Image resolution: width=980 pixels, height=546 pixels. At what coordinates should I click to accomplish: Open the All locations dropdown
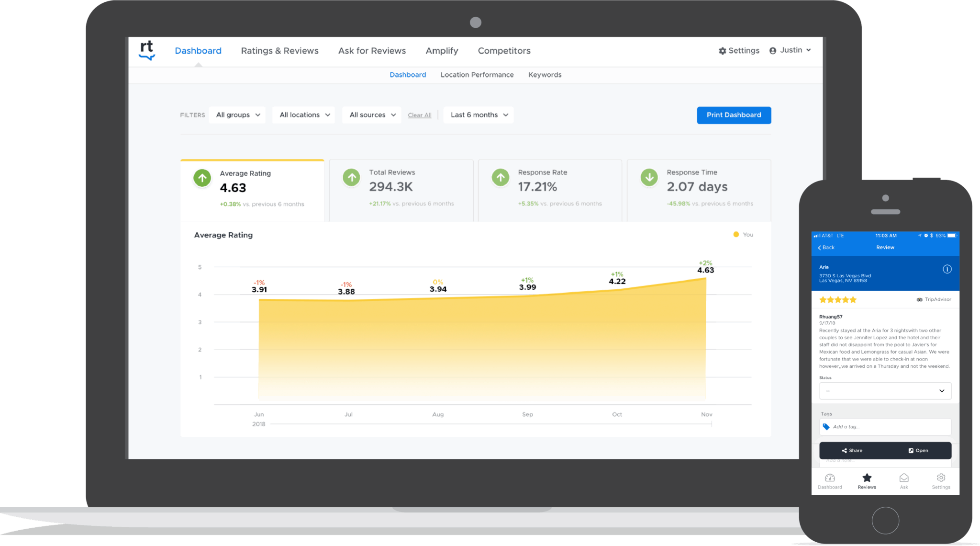point(304,115)
